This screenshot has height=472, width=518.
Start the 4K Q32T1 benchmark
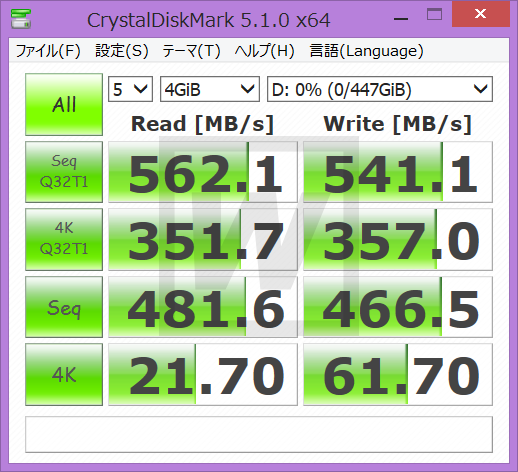(x=64, y=239)
